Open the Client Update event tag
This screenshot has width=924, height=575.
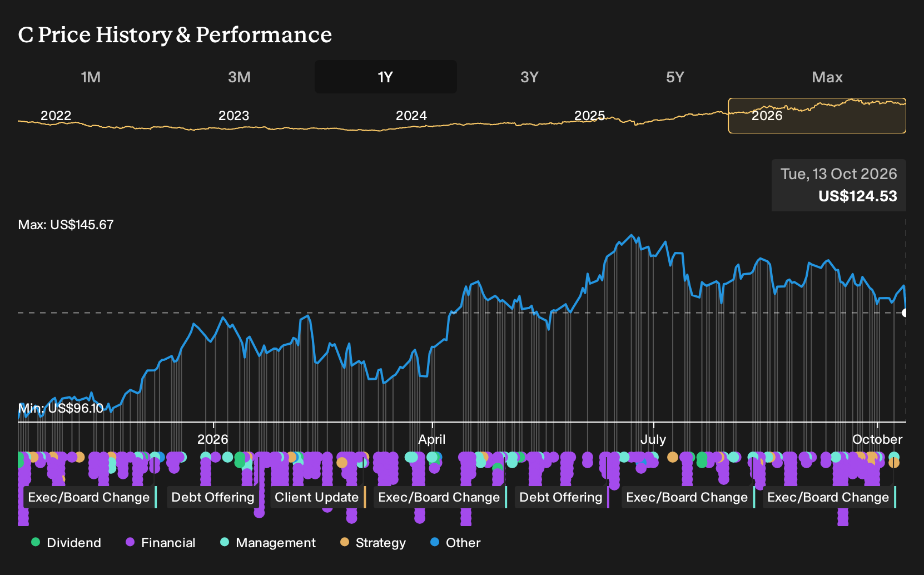point(318,497)
